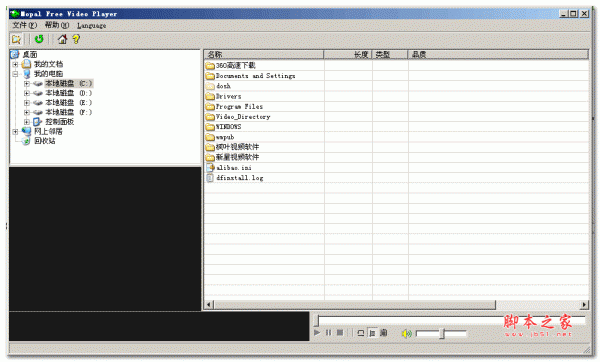Click the black video preview area

(x=105, y=239)
